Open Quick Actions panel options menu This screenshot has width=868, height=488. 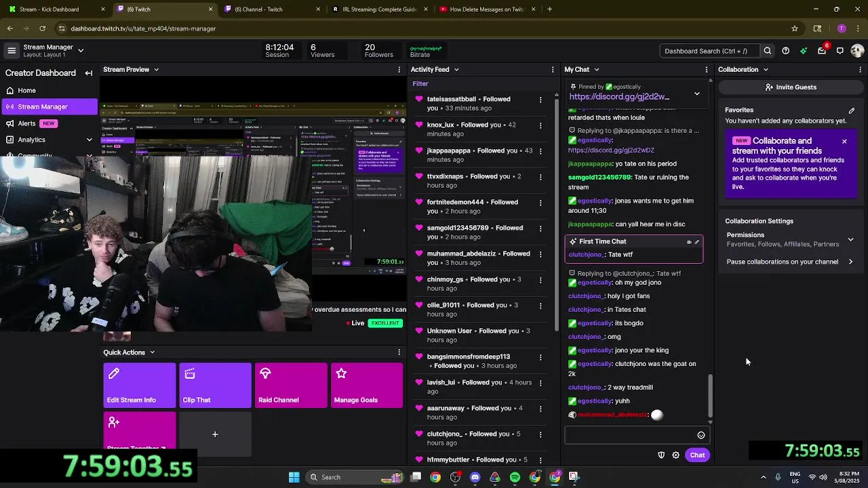point(399,352)
